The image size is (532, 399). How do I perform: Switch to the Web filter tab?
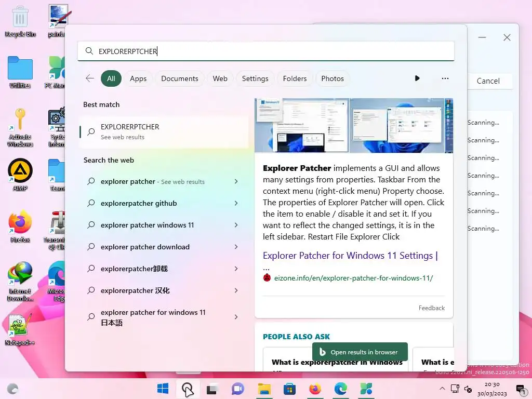click(x=220, y=78)
